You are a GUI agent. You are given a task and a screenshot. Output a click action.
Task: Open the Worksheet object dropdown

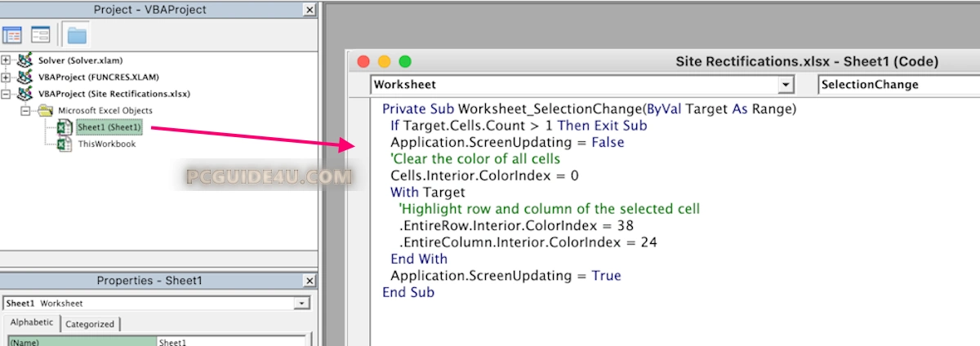tap(786, 84)
